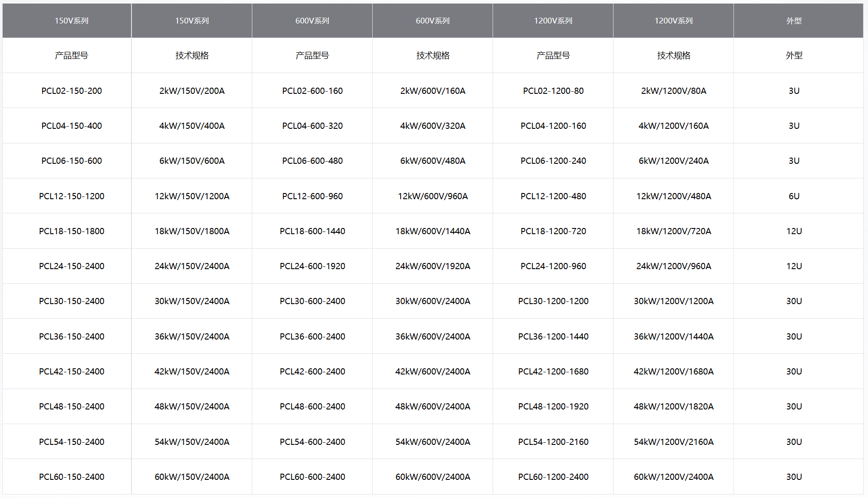The width and height of the screenshot is (868, 498).
Task: Click the 2kW/1200V/80A specification cell
Action: (673, 91)
